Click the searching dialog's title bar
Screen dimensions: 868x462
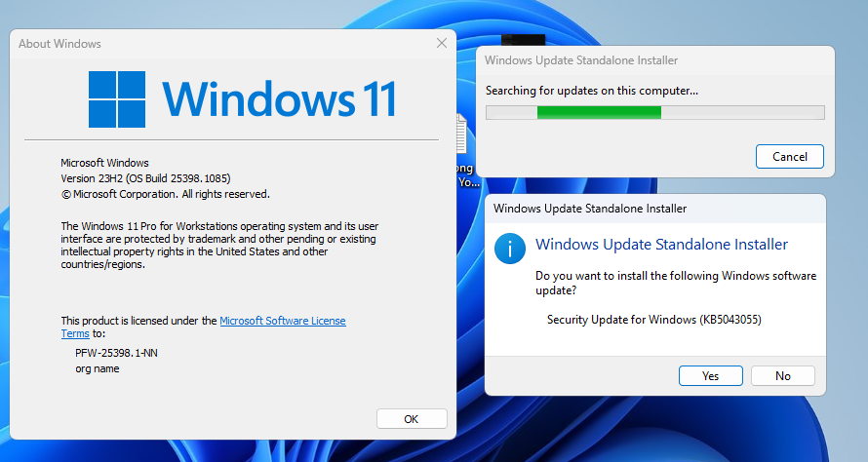654,60
